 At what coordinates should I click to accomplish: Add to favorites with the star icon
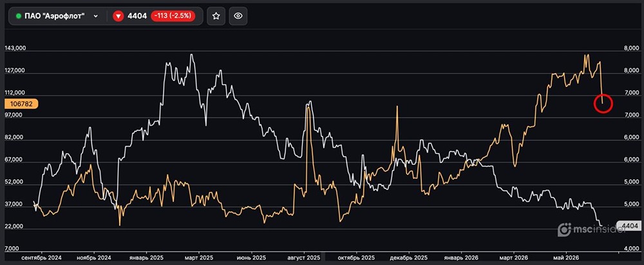216,16
